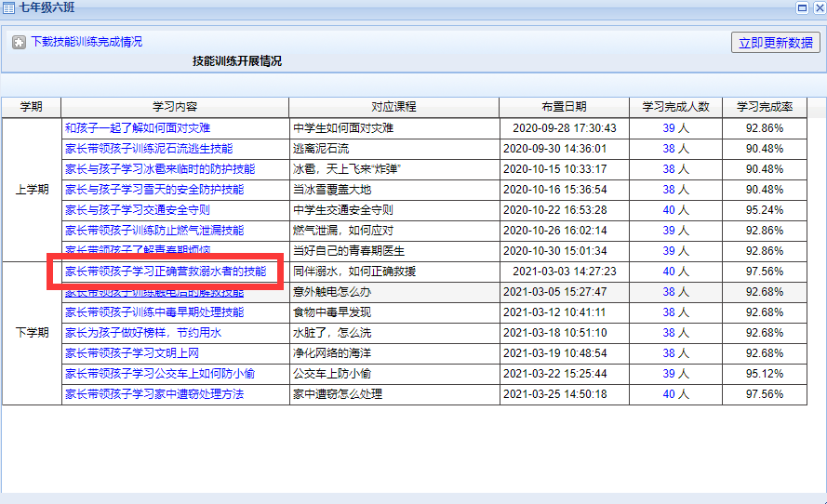
Task: Click the 布置日期 column header
Action: click(564, 107)
